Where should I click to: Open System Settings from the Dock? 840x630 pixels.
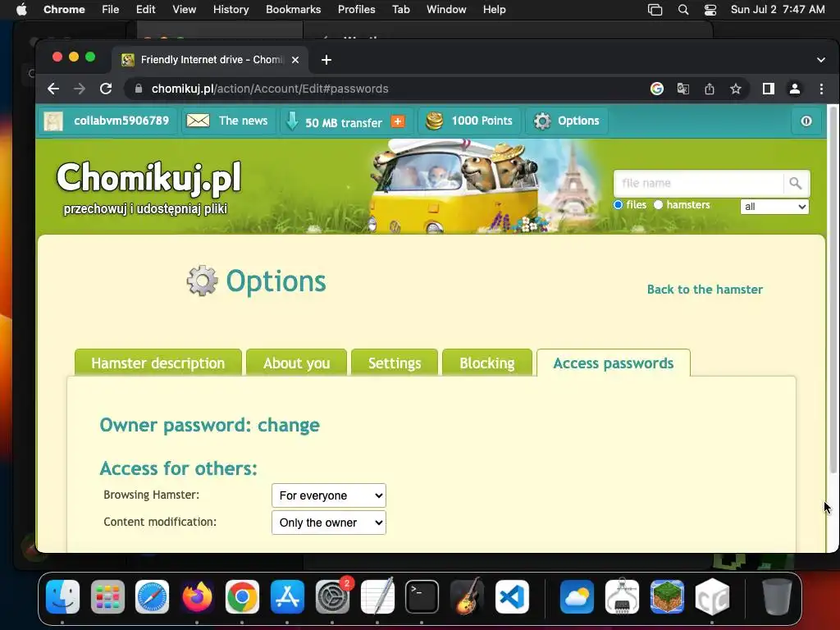point(332,597)
